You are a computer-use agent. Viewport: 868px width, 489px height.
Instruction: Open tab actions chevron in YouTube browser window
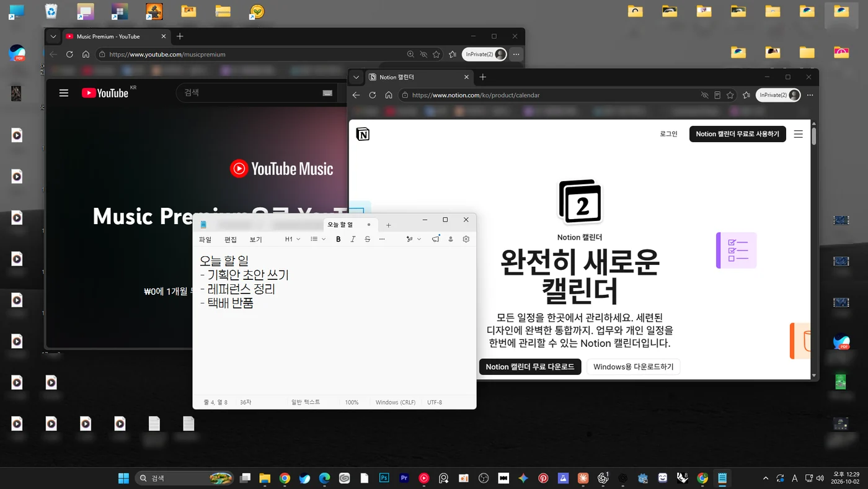point(53,37)
